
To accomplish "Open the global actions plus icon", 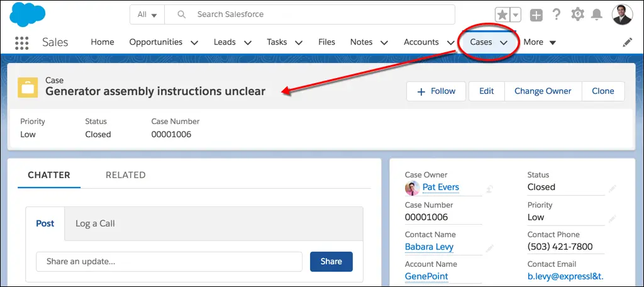I will pos(536,15).
